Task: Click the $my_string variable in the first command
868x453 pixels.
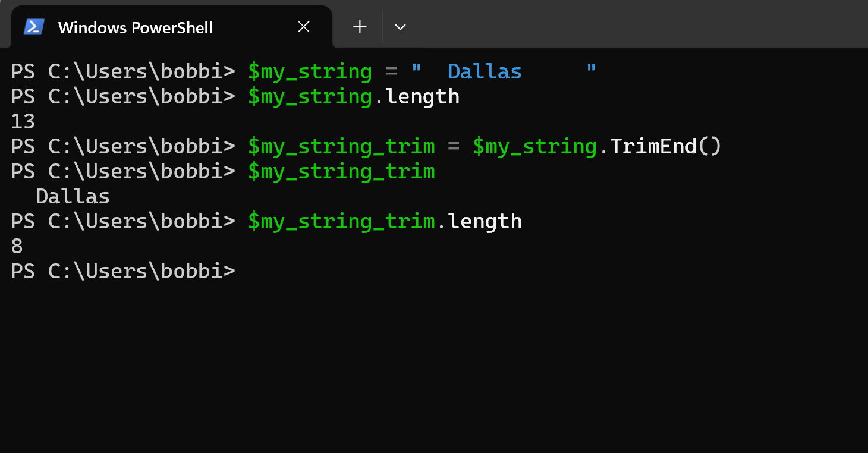Action: (x=309, y=71)
